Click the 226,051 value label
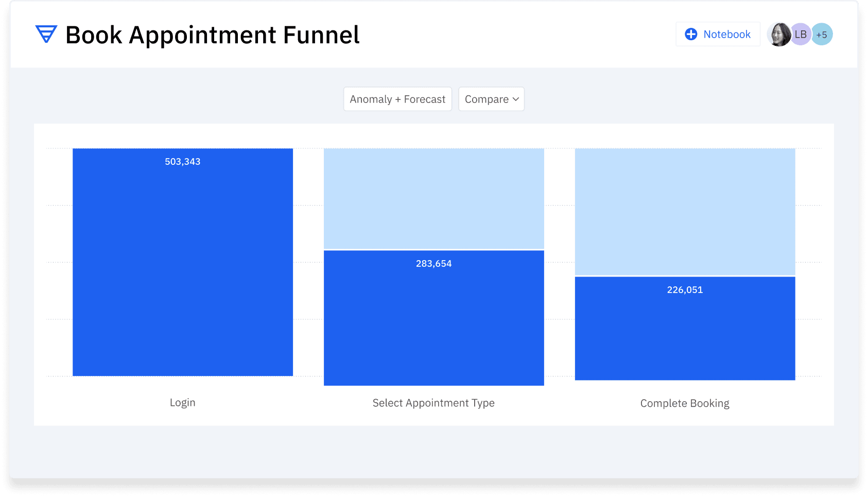 tap(685, 290)
